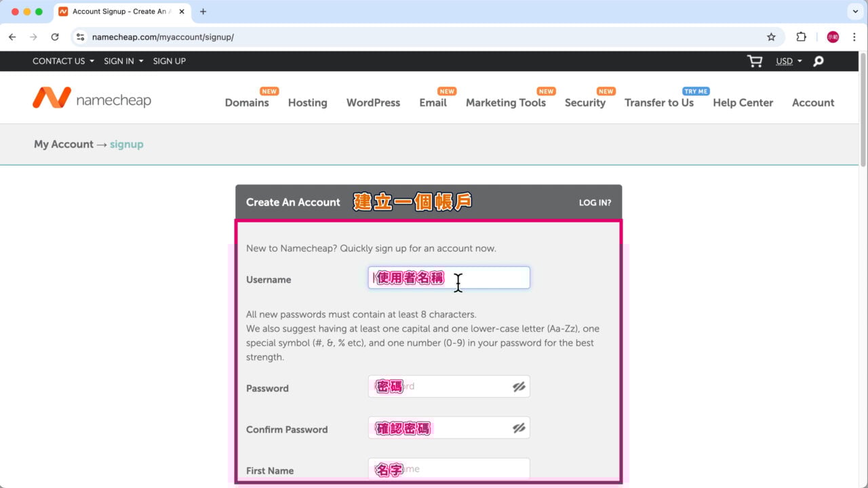Bookmark page with the star icon

coord(771,37)
